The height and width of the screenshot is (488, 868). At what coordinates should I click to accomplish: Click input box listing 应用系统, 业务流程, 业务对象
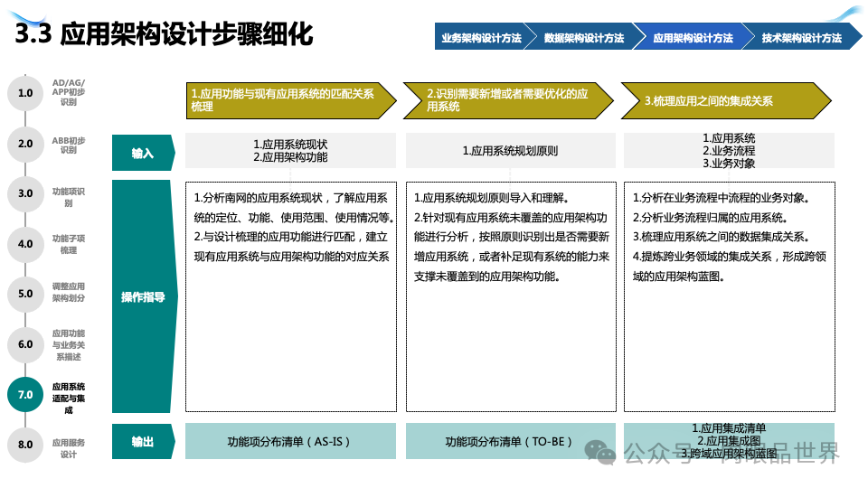coord(729,151)
